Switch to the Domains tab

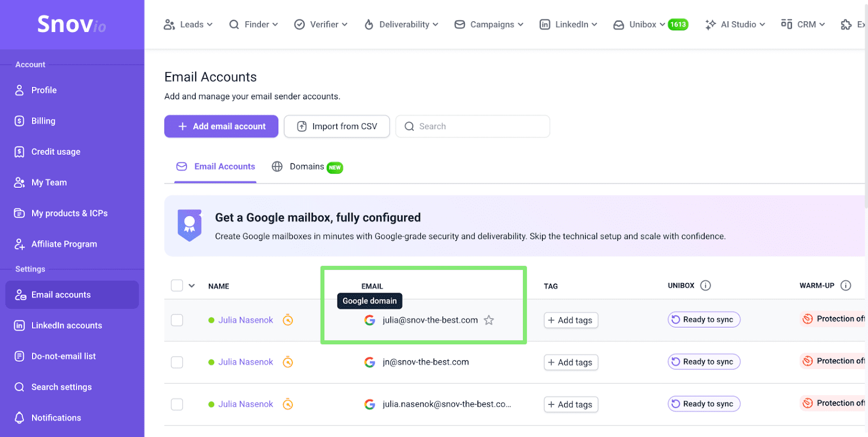pos(307,167)
